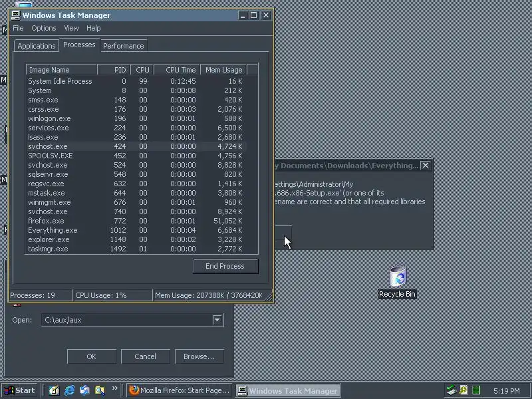This screenshot has width=532, height=399.
Task: Close the Everything error dialog
Action: (426, 166)
